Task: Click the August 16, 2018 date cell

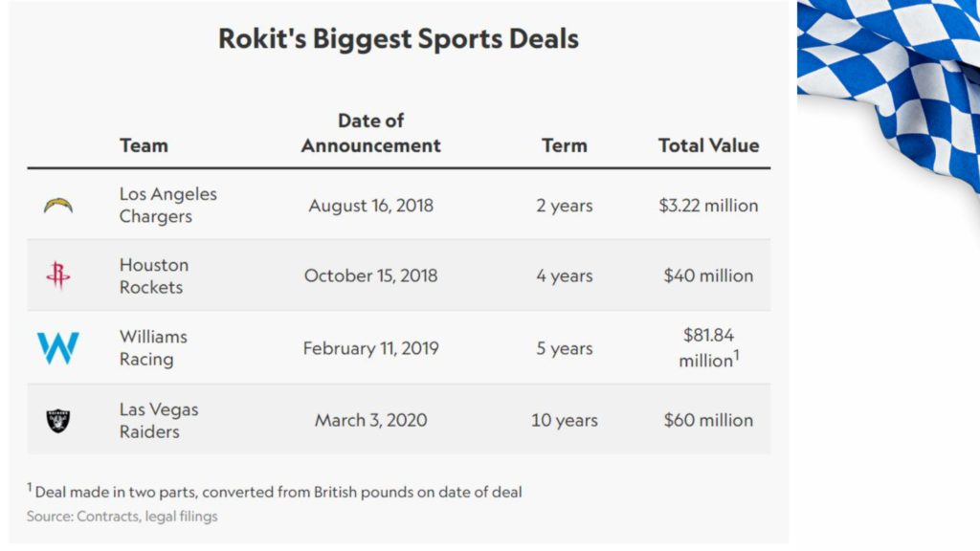Action: click(x=370, y=206)
